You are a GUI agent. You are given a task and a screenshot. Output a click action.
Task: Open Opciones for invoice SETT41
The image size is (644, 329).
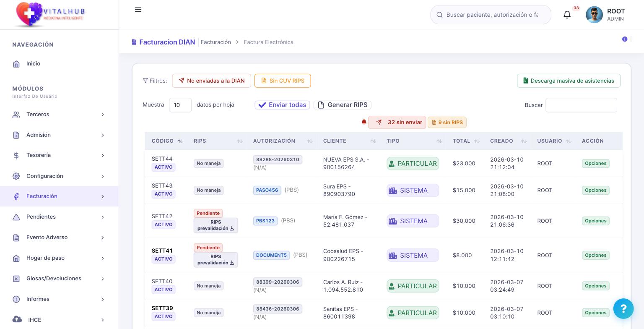[x=595, y=255]
